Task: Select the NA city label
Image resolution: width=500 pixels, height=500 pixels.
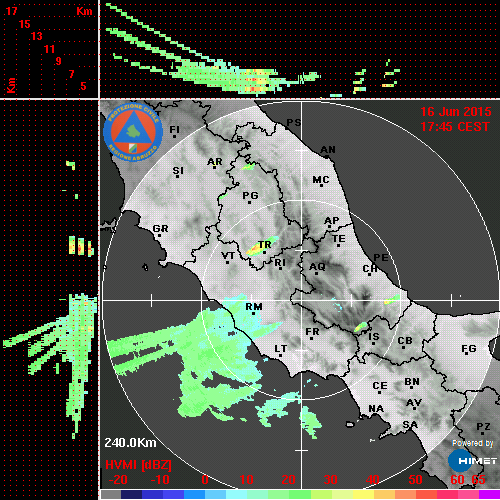Action: pyautogui.click(x=376, y=409)
